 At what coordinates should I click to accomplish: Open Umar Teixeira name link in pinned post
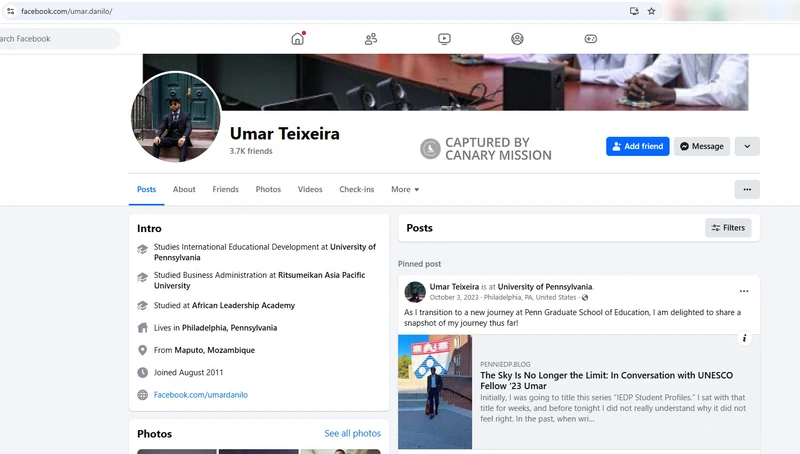coord(454,287)
